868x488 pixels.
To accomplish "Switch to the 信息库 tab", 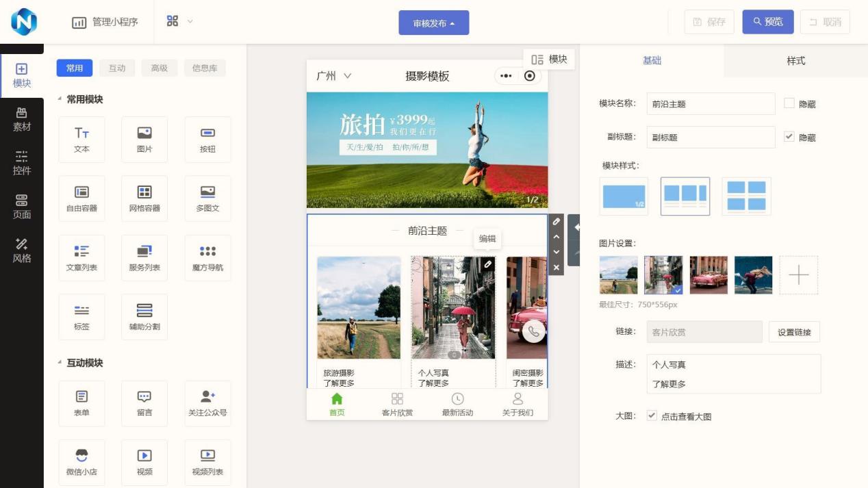I will [205, 68].
